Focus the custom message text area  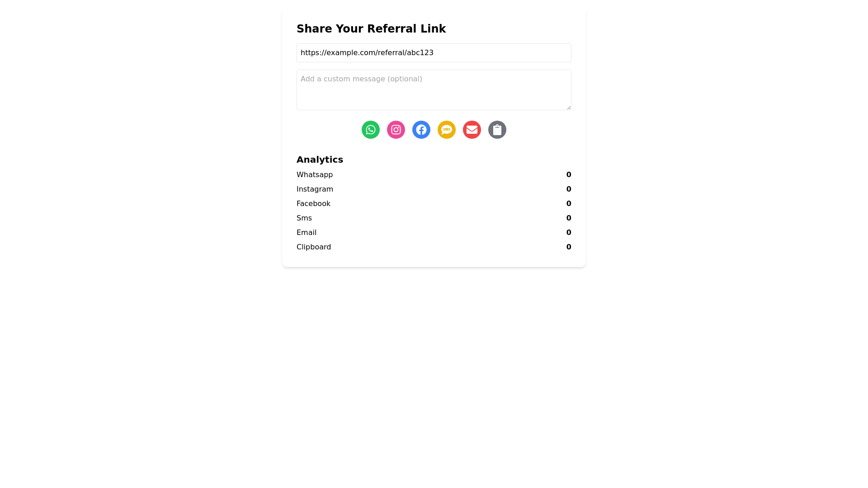click(x=434, y=90)
